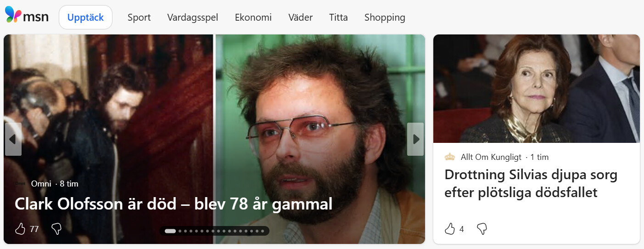Switch to the Titta section

coord(339,17)
